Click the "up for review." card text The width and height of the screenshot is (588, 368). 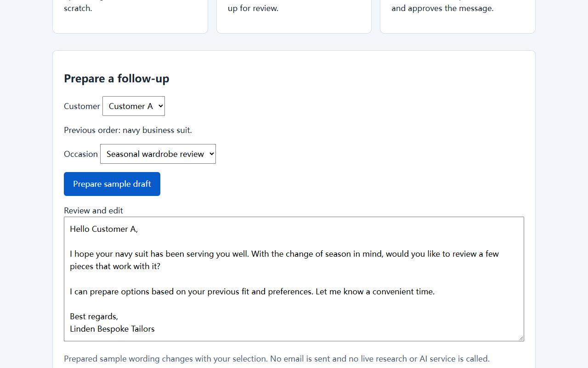tap(253, 8)
